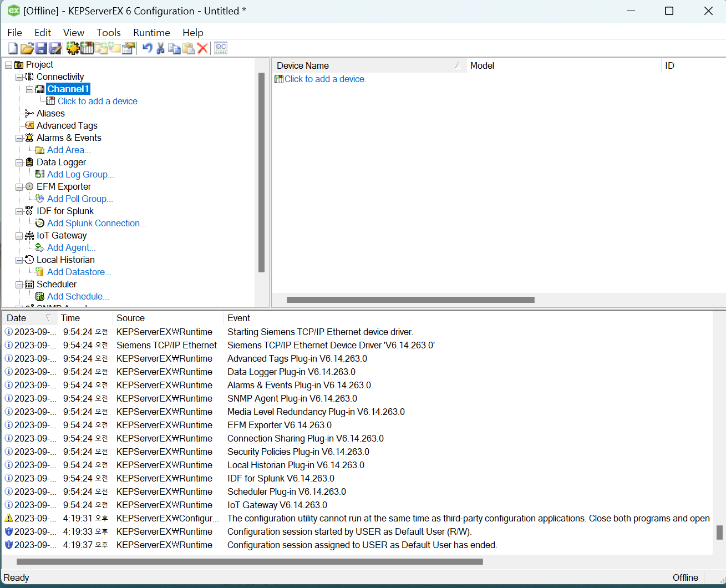This screenshot has height=588, width=726.
Task: Click the Cut scissors icon
Action: tap(161, 48)
